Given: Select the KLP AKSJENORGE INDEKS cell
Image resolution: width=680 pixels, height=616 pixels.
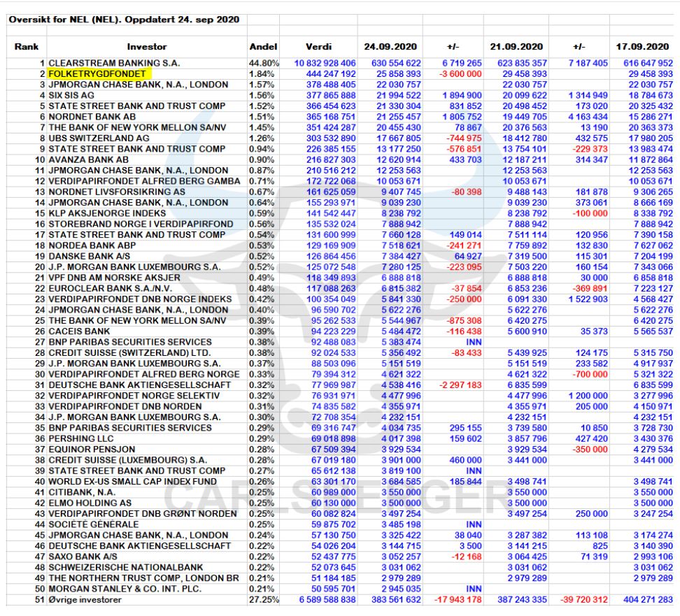Looking at the screenshot, I should coord(107,213).
